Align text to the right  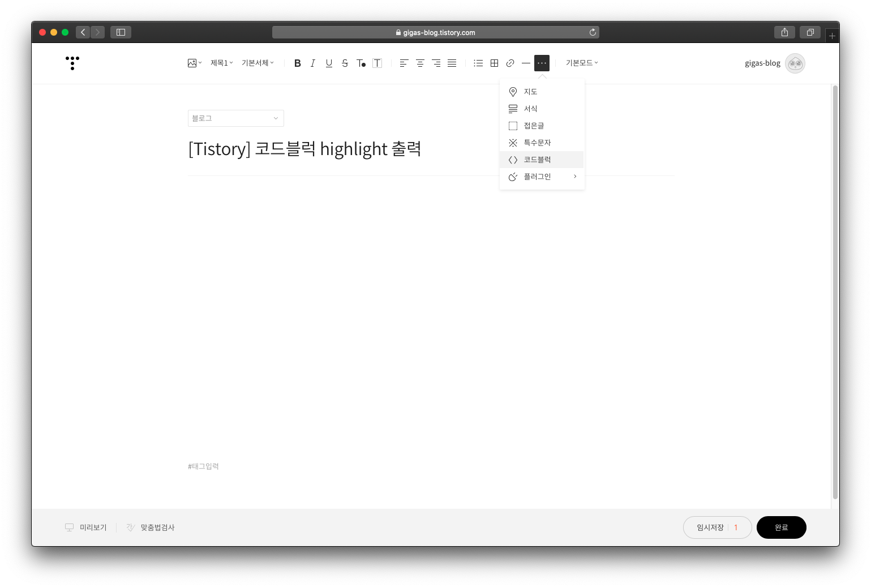point(436,63)
